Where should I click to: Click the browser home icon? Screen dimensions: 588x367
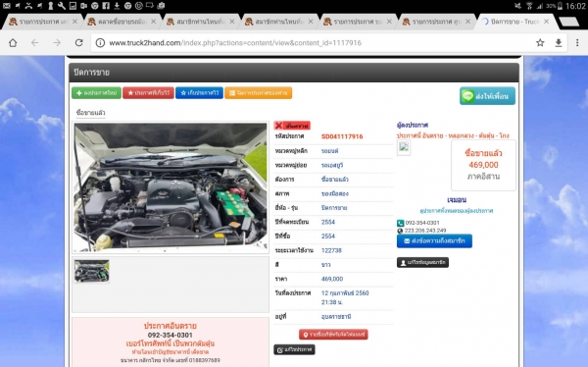(13, 43)
